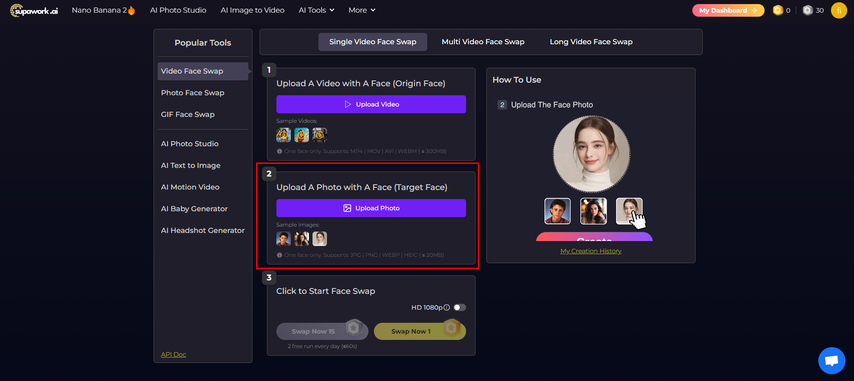Select Video Face Swap in sidebar

203,71
